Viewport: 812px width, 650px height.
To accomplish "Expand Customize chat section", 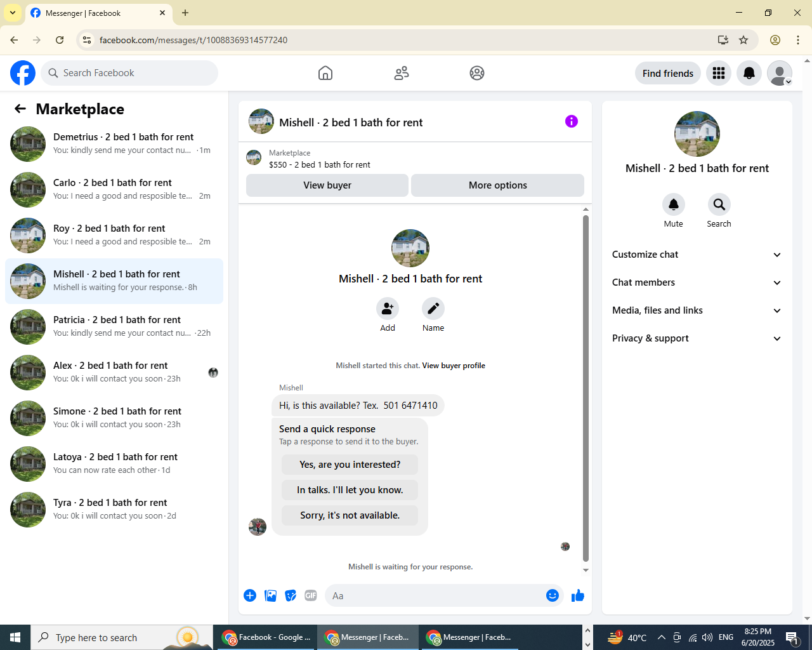I will [x=697, y=255].
